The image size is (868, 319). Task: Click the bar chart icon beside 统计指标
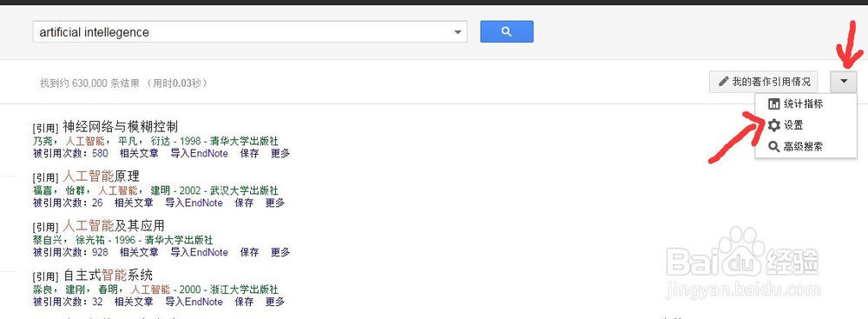[774, 103]
